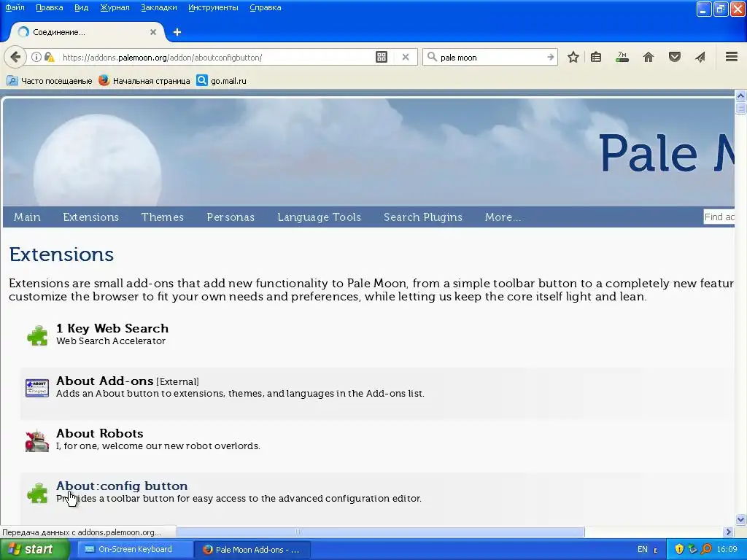Click the taskbar clock 16:09
Image resolution: width=747 pixels, height=560 pixels.
727,550
